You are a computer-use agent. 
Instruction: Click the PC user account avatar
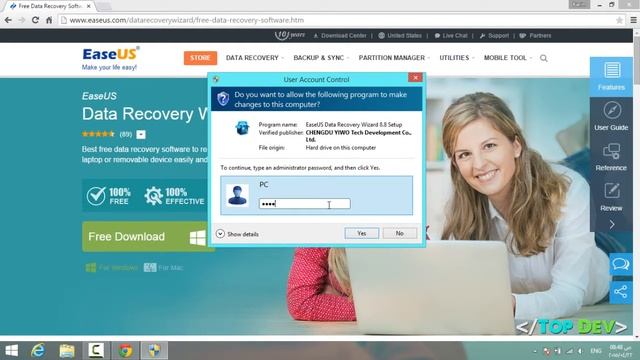(x=238, y=195)
